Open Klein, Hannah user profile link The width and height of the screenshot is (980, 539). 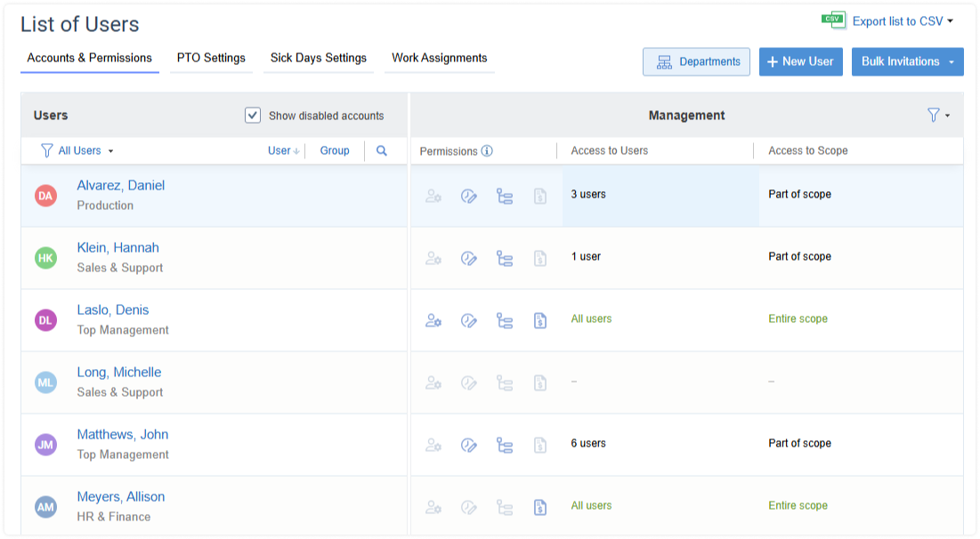117,248
